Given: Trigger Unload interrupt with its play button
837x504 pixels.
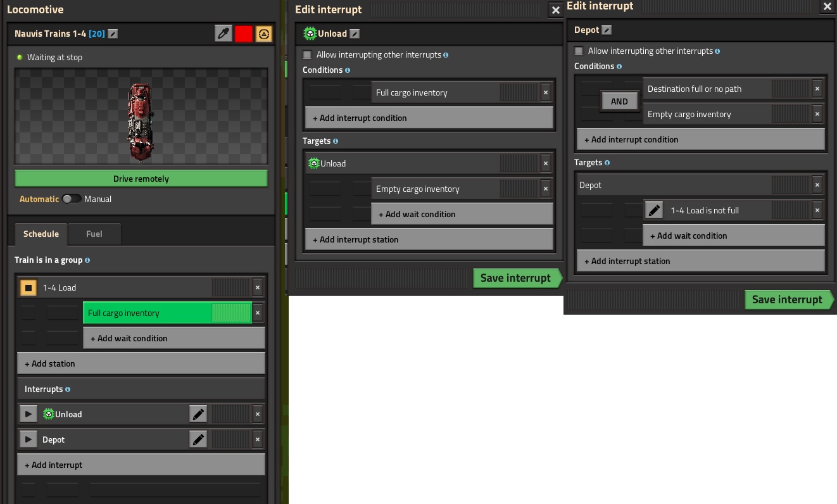Looking at the screenshot, I should coord(28,414).
